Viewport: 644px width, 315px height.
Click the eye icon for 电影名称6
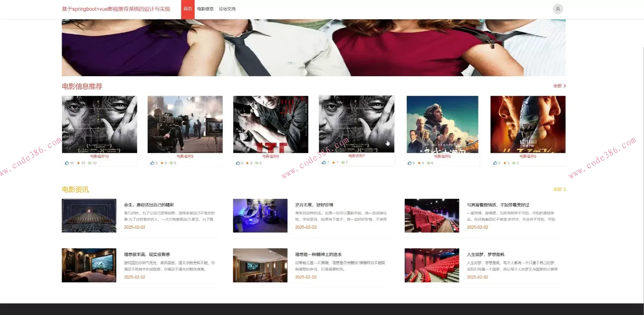(x=428, y=163)
